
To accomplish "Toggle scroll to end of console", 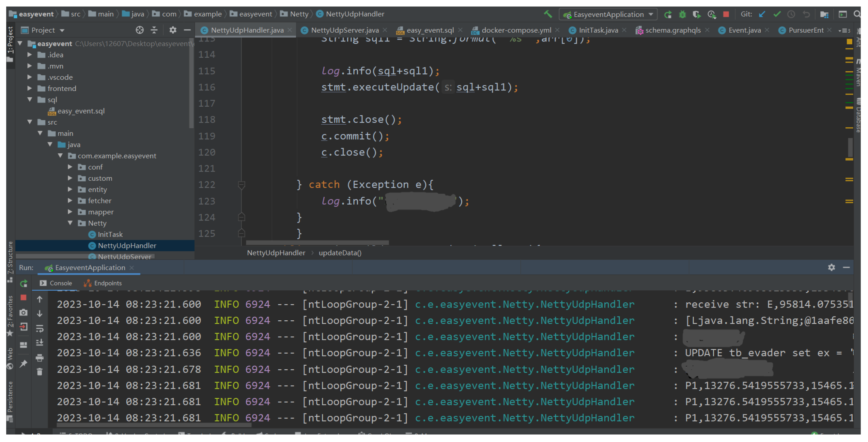I will pyautogui.click(x=39, y=343).
